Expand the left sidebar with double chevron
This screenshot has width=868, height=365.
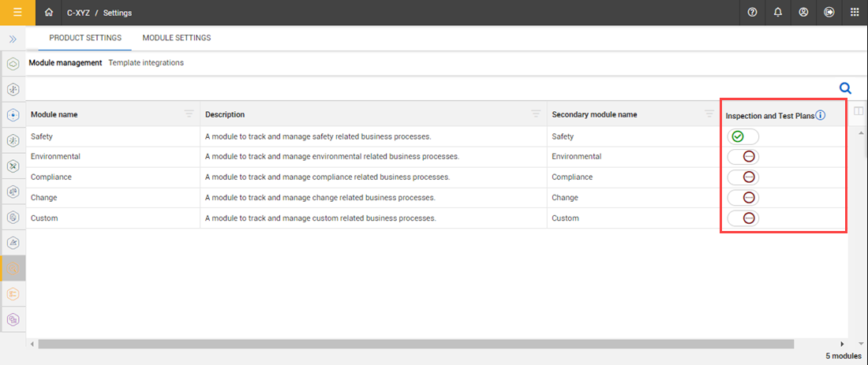coord(13,39)
